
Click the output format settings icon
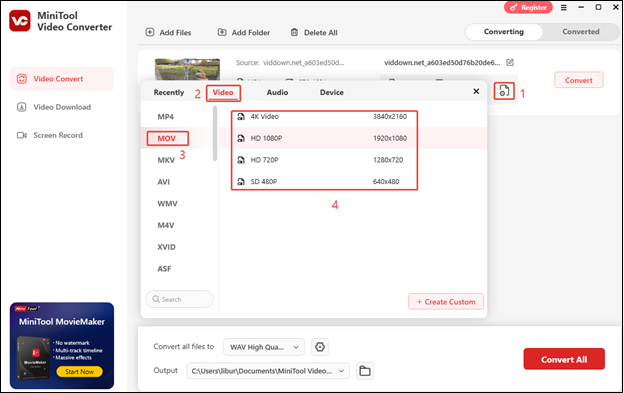pos(504,91)
